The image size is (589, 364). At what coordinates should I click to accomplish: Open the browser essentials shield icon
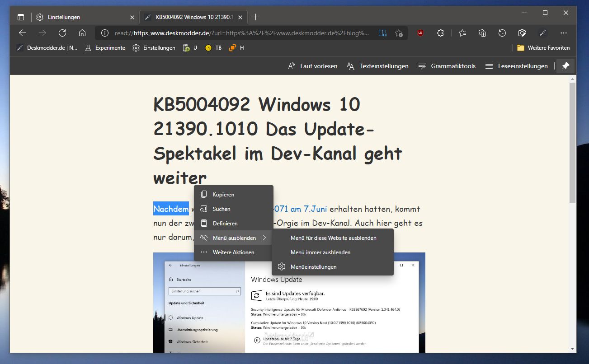pos(522,33)
